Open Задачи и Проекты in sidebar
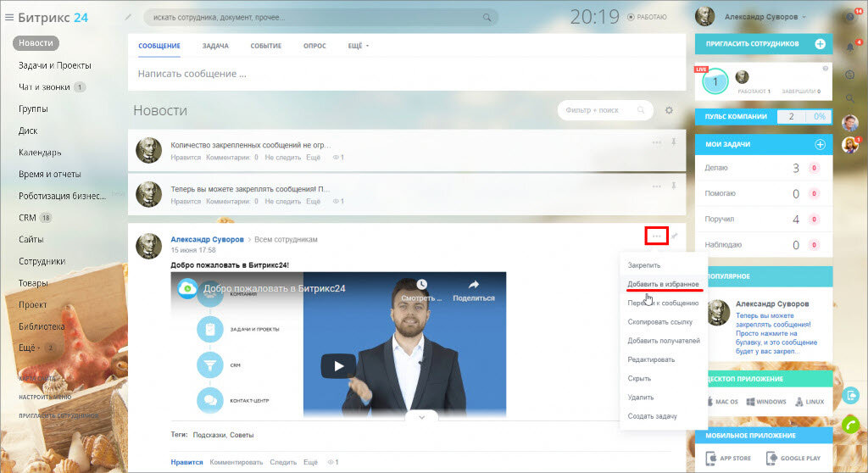Viewport: 868px width, 473px height. (55, 65)
